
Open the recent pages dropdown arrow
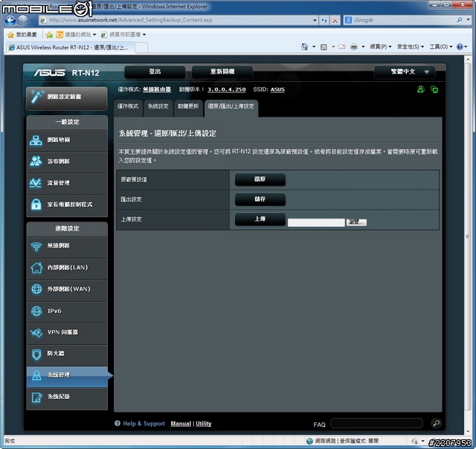click(x=32, y=20)
